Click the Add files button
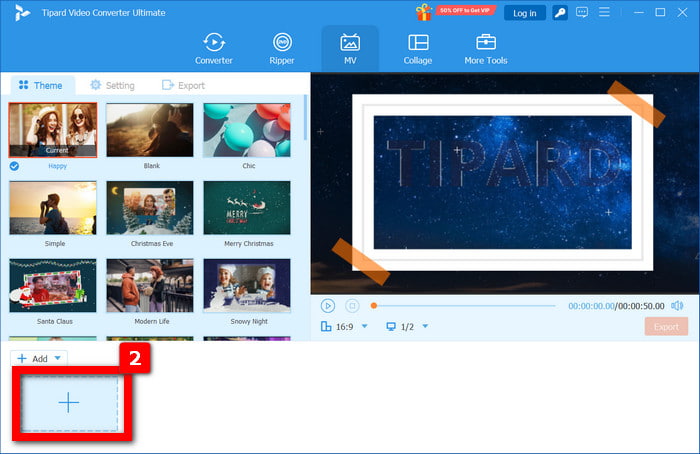700x454 pixels. (33, 358)
